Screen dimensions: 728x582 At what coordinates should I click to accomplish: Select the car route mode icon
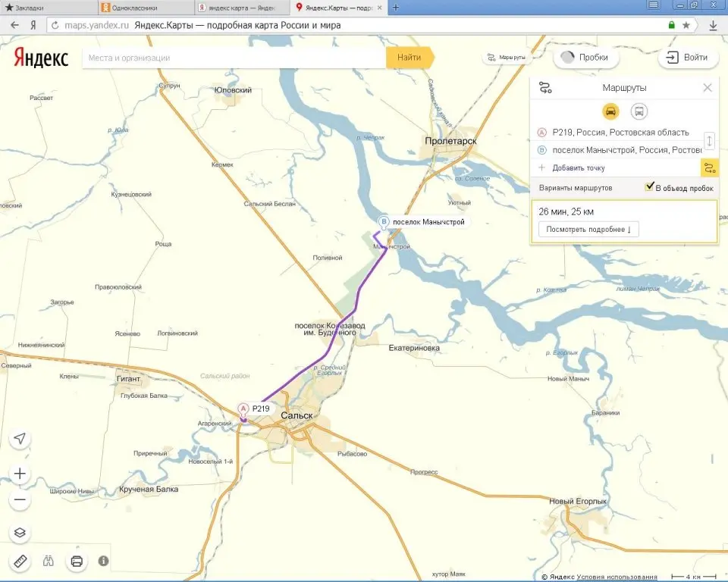coord(610,111)
